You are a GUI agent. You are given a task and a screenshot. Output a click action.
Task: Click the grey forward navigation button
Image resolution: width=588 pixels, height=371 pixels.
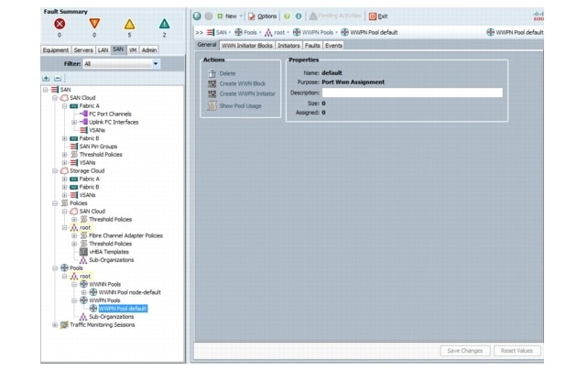pos(209,16)
